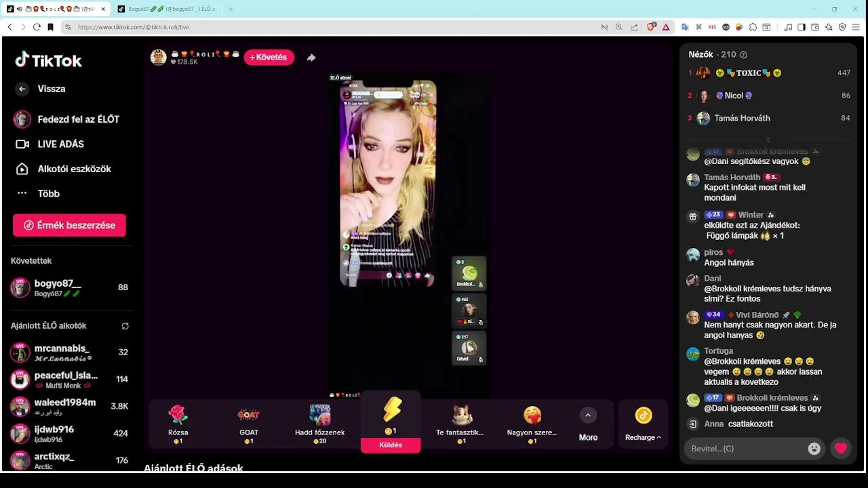Open the Recharge dropdown
This screenshot has width=868, height=488.
coord(643,424)
